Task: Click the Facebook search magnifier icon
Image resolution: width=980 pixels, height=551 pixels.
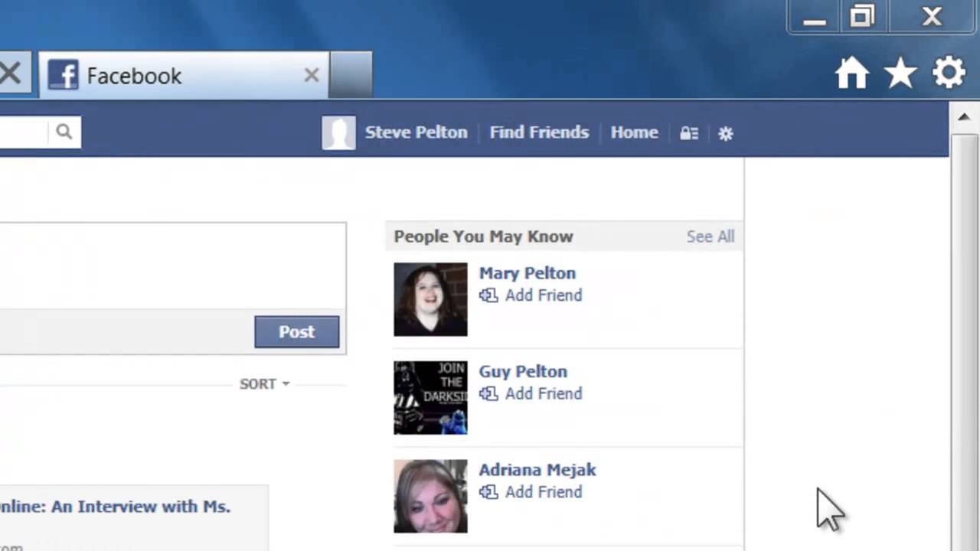Action: (64, 132)
